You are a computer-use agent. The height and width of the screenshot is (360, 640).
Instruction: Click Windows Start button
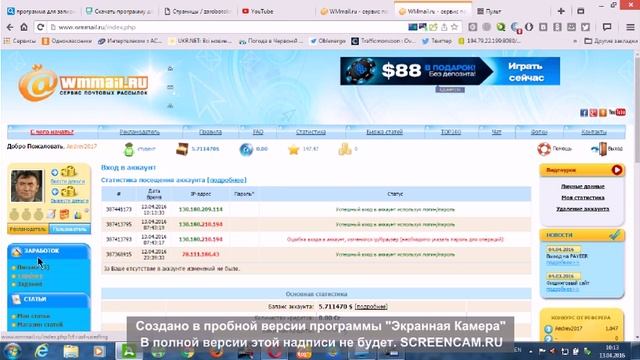tap(12, 351)
